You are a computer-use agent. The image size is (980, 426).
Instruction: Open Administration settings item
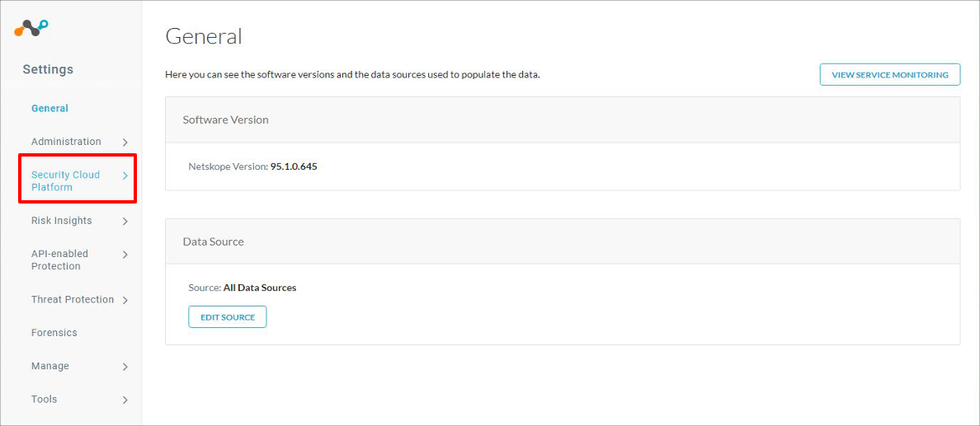click(66, 141)
